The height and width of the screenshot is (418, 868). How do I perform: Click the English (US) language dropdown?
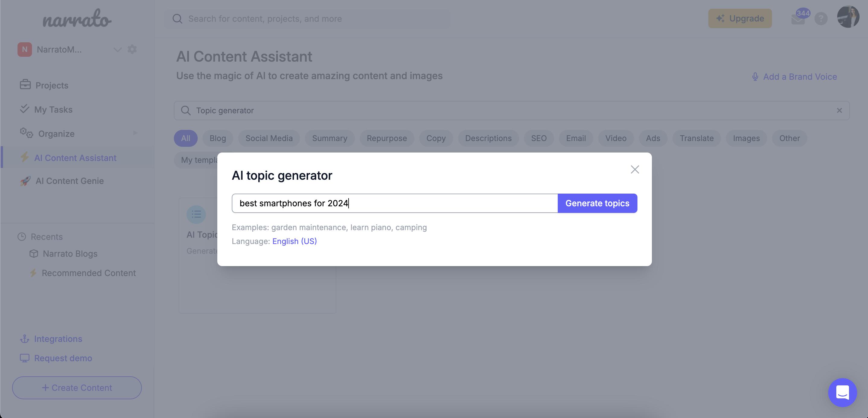(295, 241)
